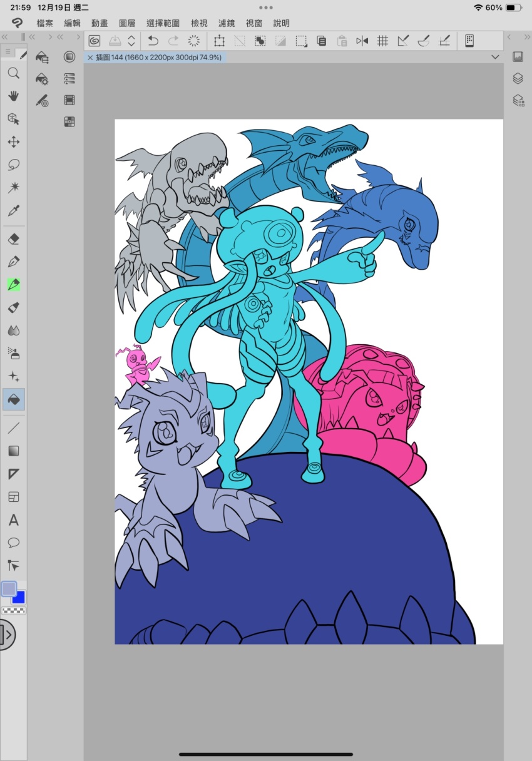532x761 pixels.
Task: Open the Auto Action palette icon
Action: 69,79
